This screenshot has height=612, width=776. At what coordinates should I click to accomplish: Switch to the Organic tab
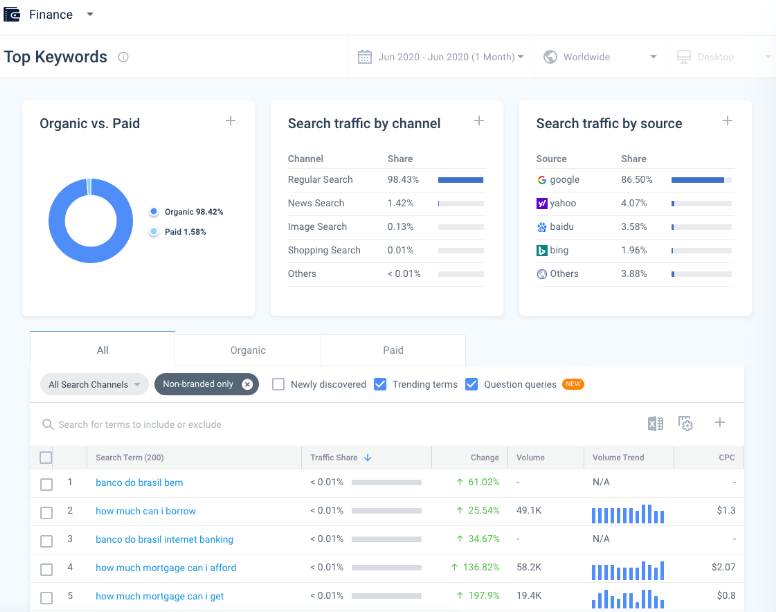[x=248, y=350]
